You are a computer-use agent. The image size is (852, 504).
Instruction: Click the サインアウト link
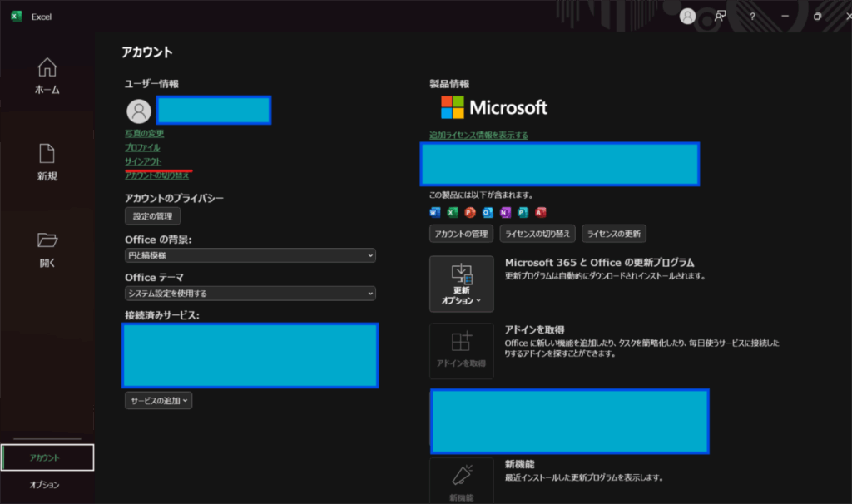click(x=143, y=161)
